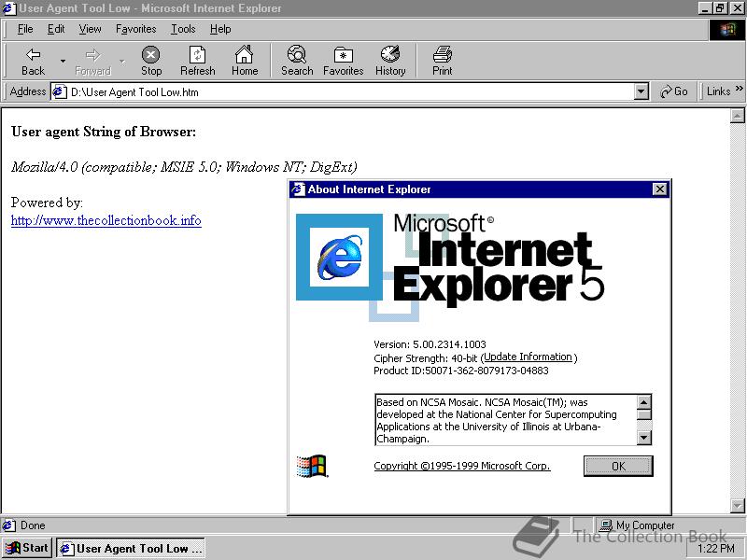Click the IE window title bar icon

pyautogui.click(x=9, y=8)
